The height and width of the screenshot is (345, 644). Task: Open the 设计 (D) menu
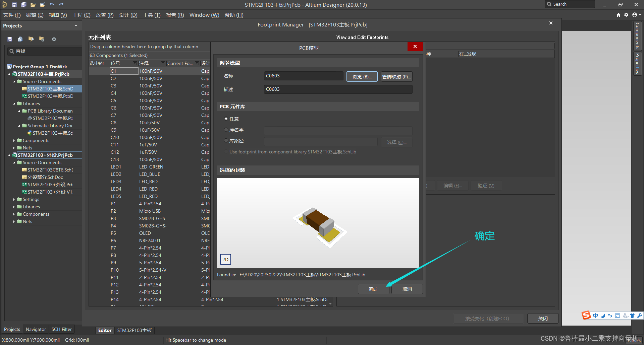(128, 15)
